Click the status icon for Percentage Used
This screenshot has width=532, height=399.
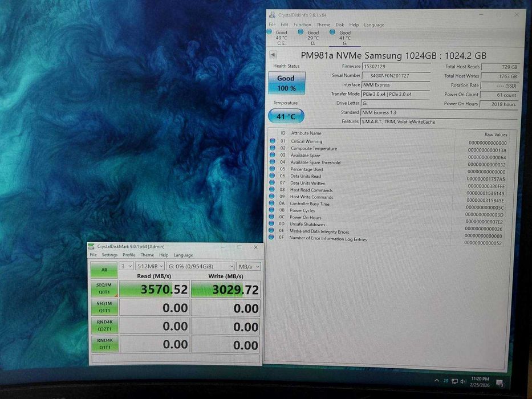click(x=272, y=169)
